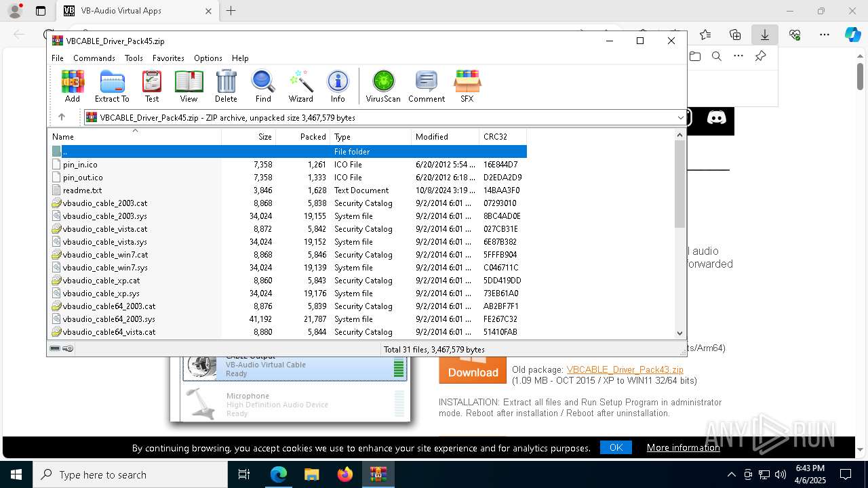
Task: Sort by CRC32 column header
Action: pos(502,136)
